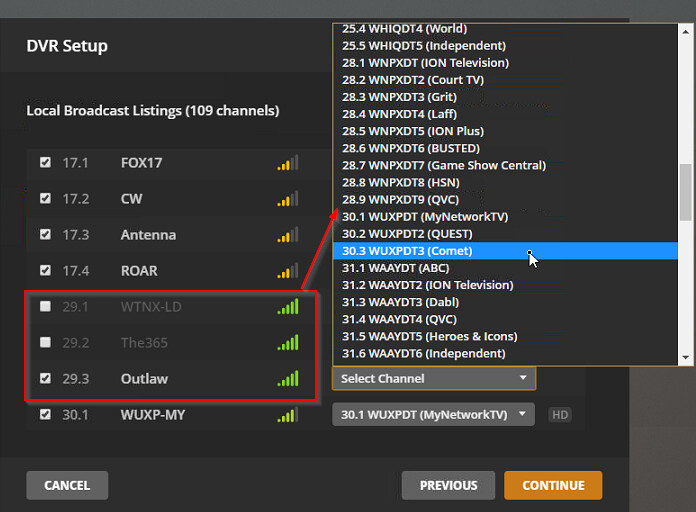Click the Antenna channel name
Screen dimensions: 696x512
coord(148,235)
